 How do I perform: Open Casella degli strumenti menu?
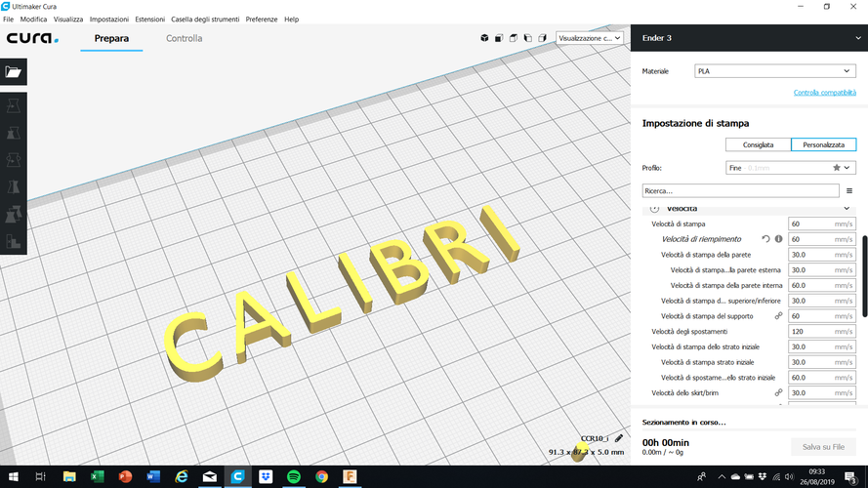205,19
